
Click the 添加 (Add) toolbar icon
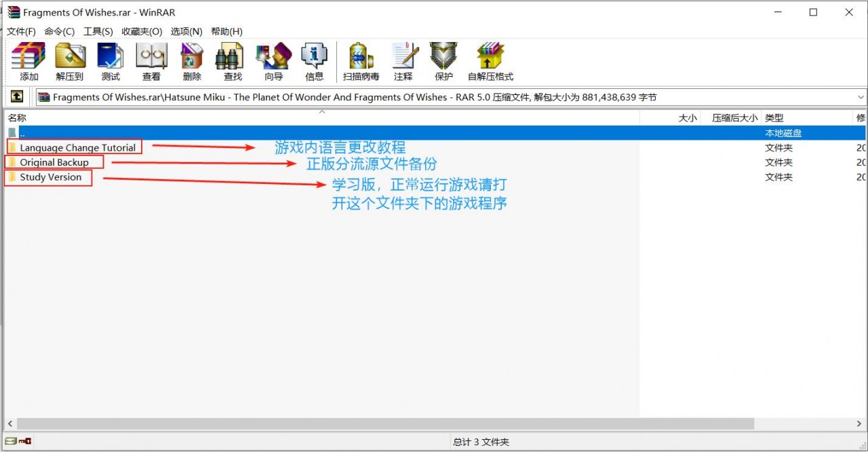tap(28, 62)
